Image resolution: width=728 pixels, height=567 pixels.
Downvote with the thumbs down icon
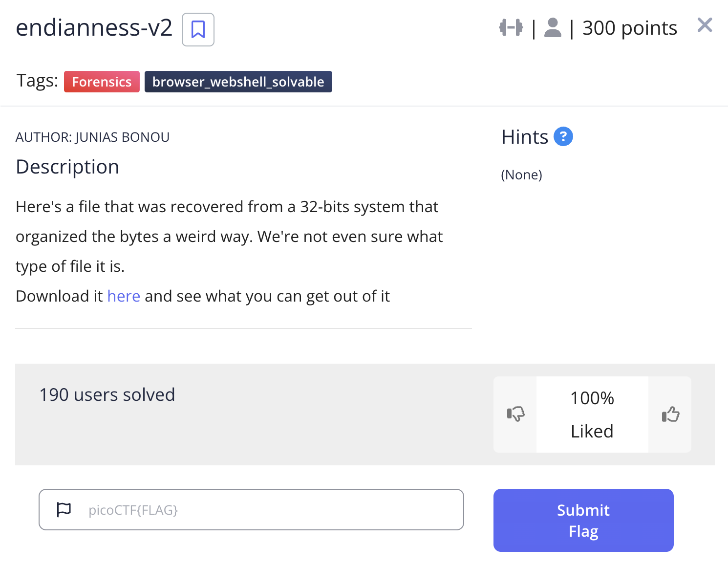pyautogui.click(x=515, y=414)
